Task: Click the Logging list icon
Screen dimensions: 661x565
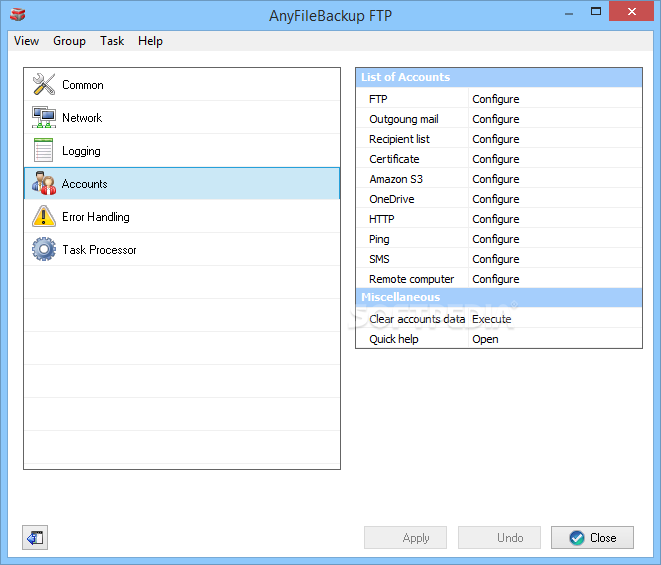Action: [43, 150]
